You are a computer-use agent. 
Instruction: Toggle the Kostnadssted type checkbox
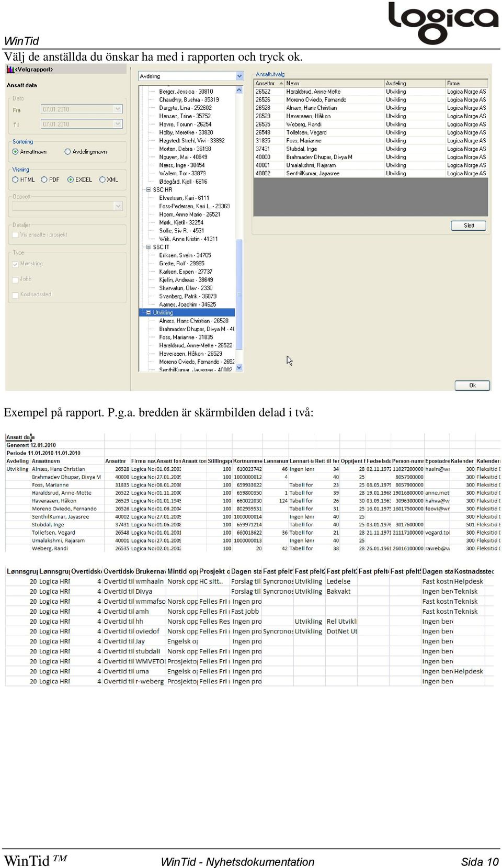[15, 295]
